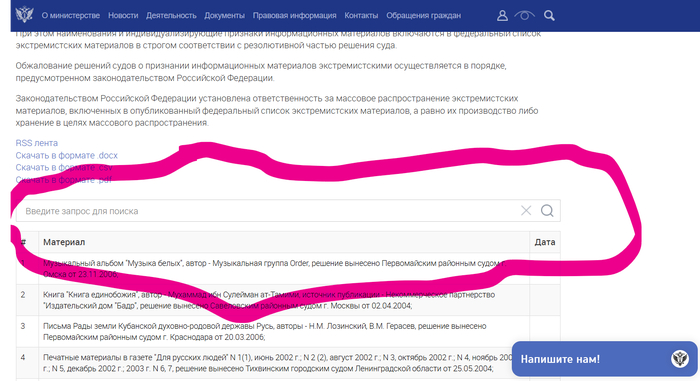This screenshot has width=700, height=381.
Task: Click row number 2 cell
Action: pyautogui.click(x=27, y=300)
